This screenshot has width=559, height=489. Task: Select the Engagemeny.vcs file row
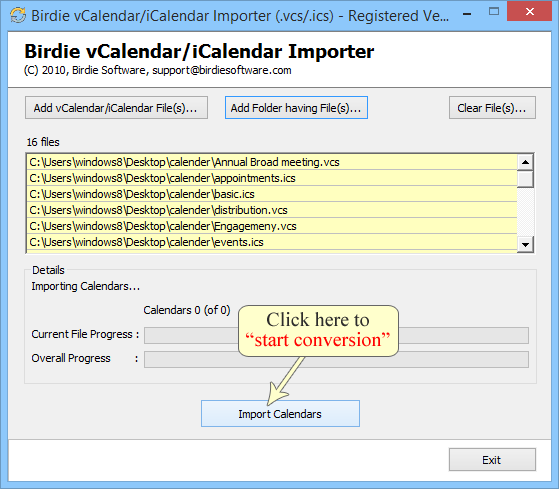pyautogui.click(x=272, y=226)
